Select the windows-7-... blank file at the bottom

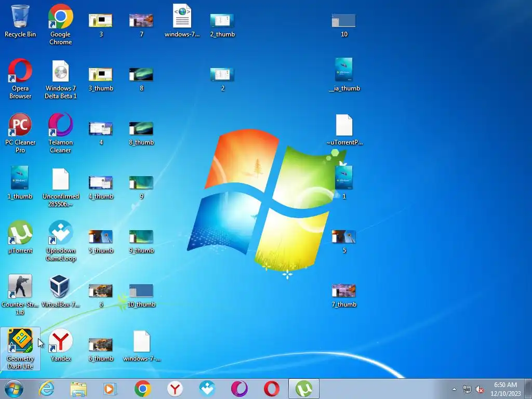[x=142, y=346]
